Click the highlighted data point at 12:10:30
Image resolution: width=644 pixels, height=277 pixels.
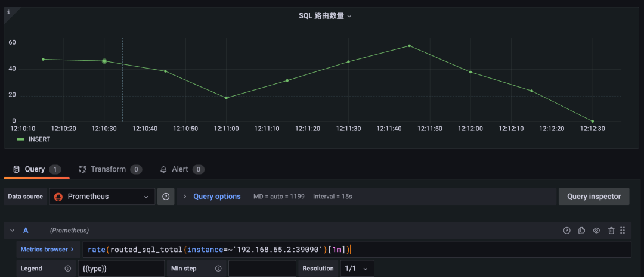coord(104,61)
